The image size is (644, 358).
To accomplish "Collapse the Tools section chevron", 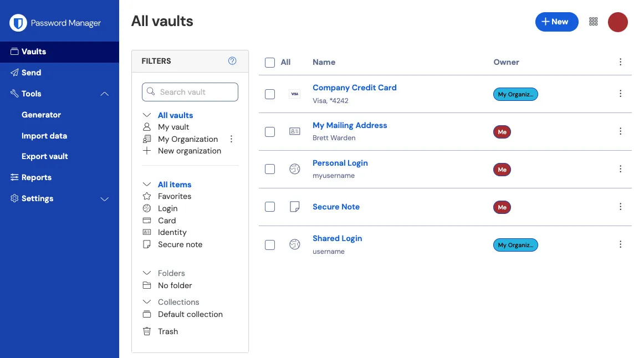I will click(105, 94).
